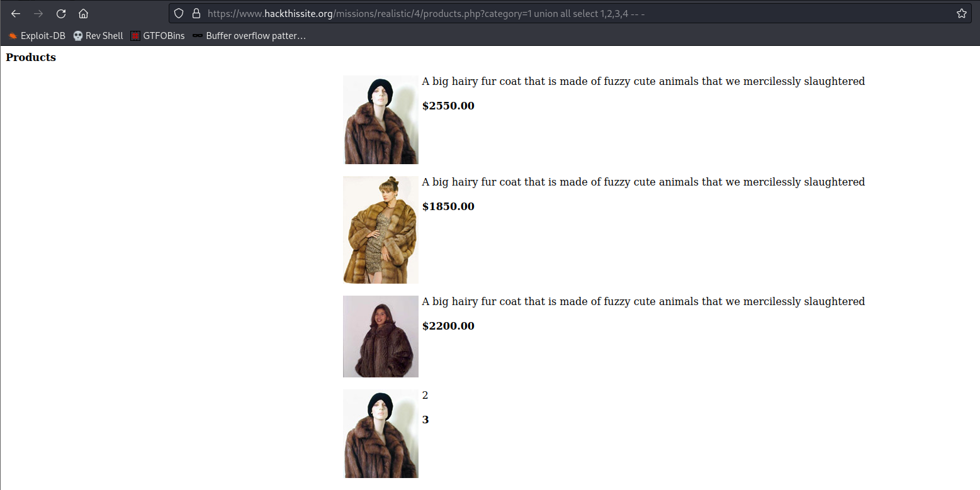
Task: Click the $1850.00 fur coat image
Action: 380,230
